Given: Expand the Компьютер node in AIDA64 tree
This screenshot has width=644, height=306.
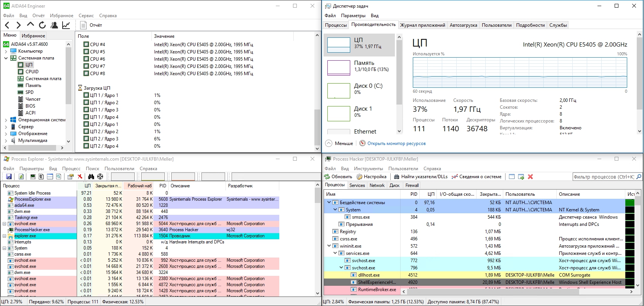Looking at the screenshot, I should pyautogui.click(x=6, y=51).
